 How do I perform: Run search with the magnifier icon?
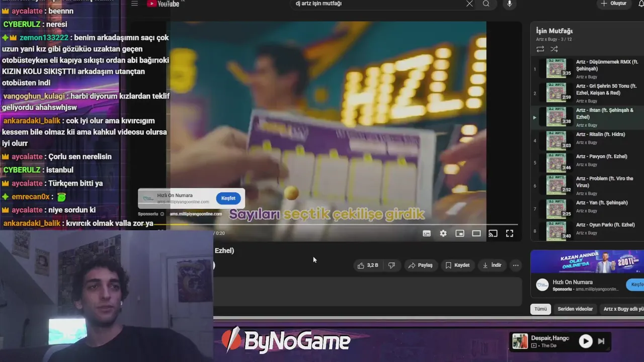click(x=486, y=4)
